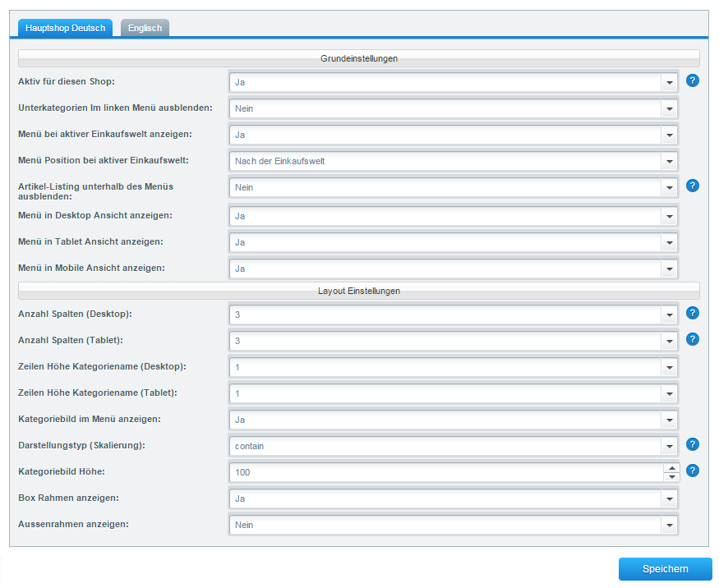Expand 'Anzahl Spalten (Tablet)' dropdown arrow
Viewport: 719px width, 588px height.
pos(670,341)
